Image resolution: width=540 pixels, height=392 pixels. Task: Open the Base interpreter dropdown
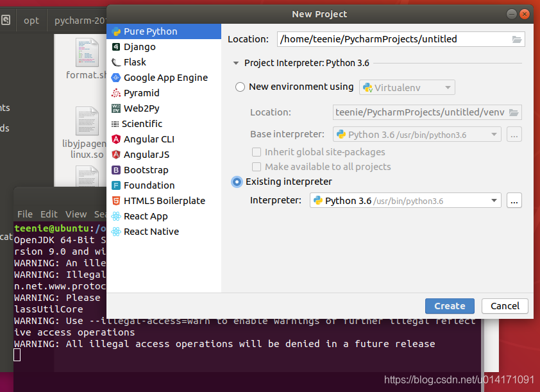(417, 134)
